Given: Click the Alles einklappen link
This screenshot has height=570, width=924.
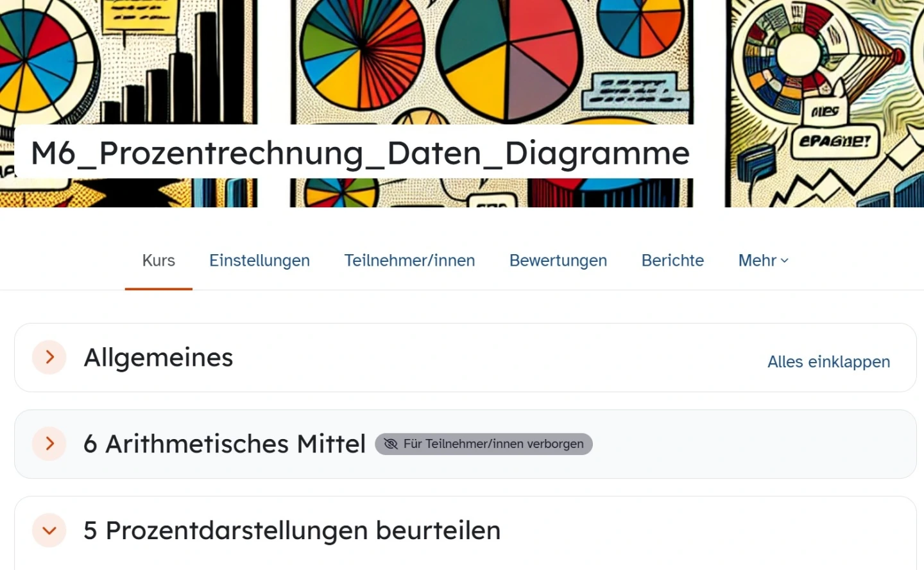Looking at the screenshot, I should click(x=828, y=362).
